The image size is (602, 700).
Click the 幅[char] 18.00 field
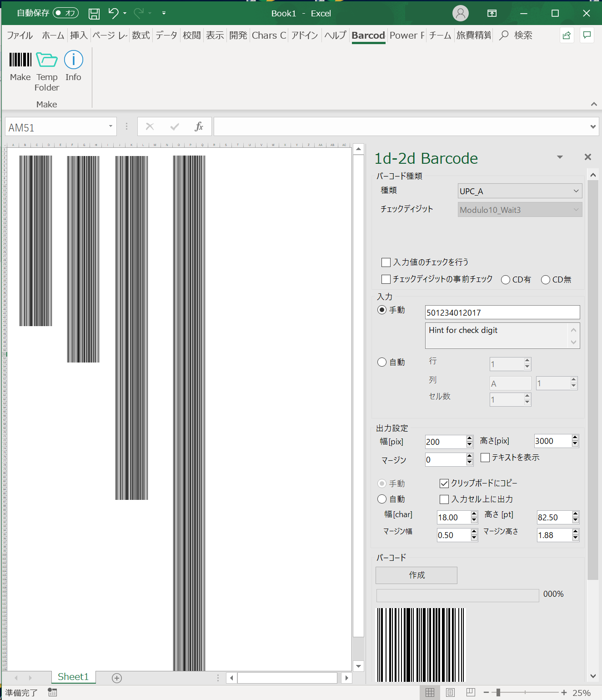click(453, 517)
